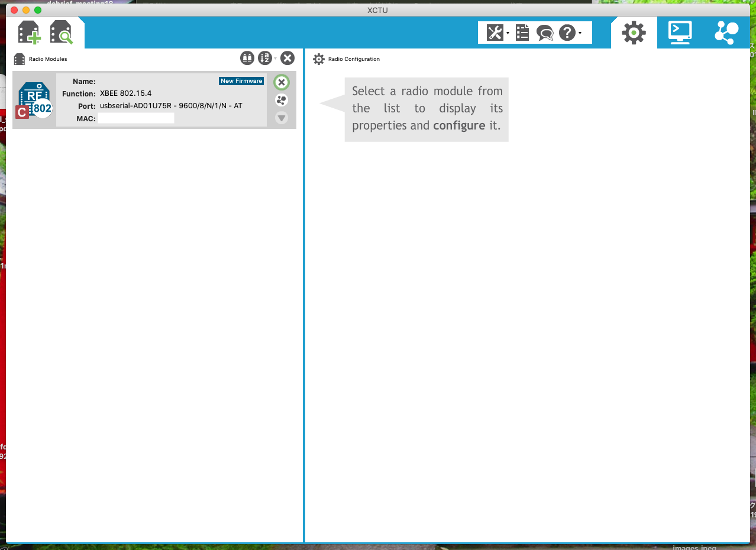Discover remote nodes for XBEE 802.15.4 module
This screenshot has height=550, width=756.
pyautogui.click(x=282, y=100)
